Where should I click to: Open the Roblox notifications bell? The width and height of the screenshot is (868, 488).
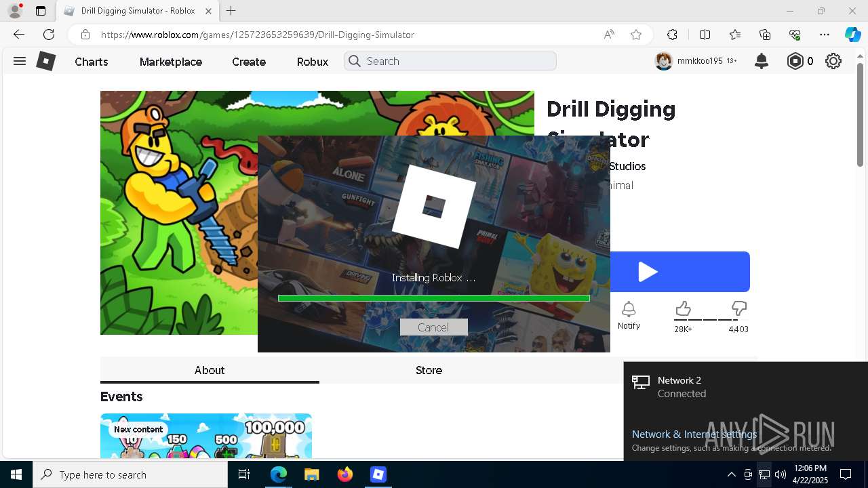pyautogui.click(x=762, y=61)
